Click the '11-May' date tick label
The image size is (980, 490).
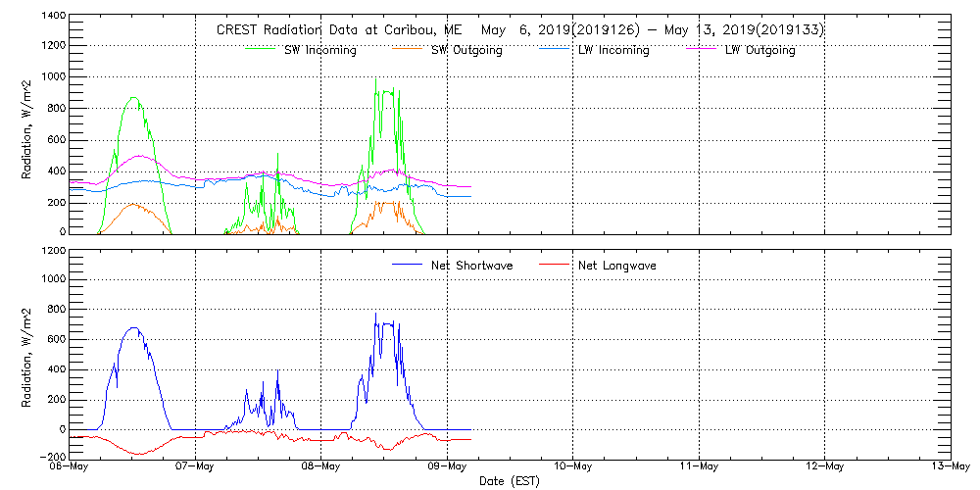coord(699,466)
